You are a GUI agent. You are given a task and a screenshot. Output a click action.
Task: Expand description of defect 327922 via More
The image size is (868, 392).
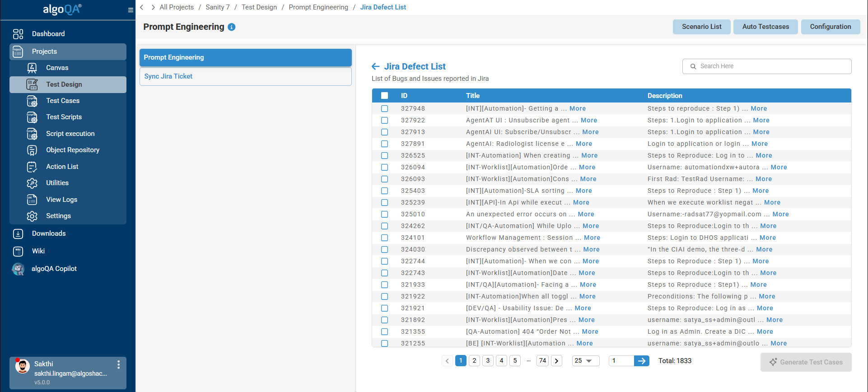(x=761, y=121)
